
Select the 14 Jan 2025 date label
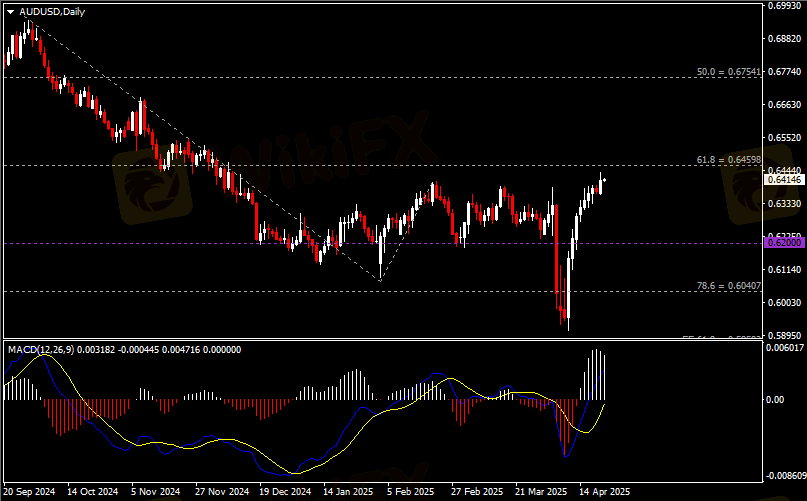[x=348, y=492]
